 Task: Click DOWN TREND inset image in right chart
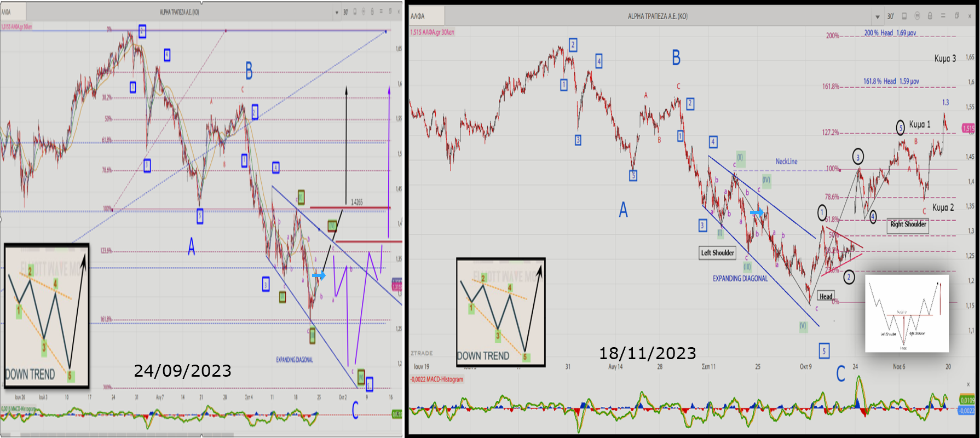click(x=501, y=312)
